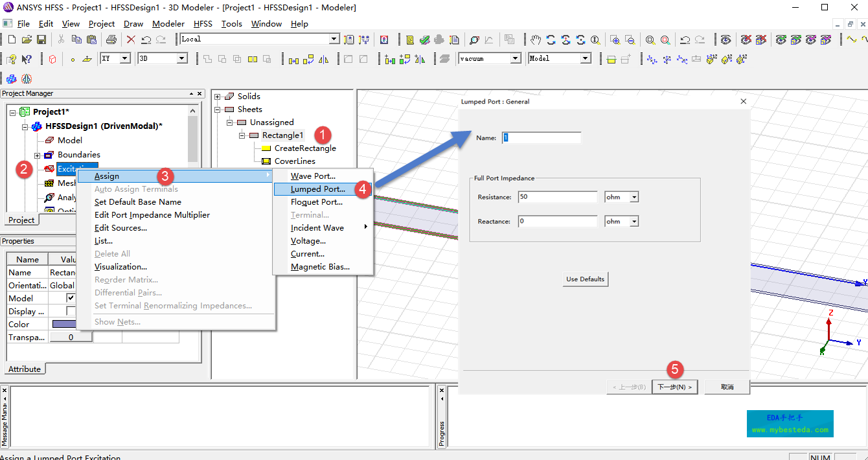Collapse the Rectangle1 tree node

[x=243, y=135]
